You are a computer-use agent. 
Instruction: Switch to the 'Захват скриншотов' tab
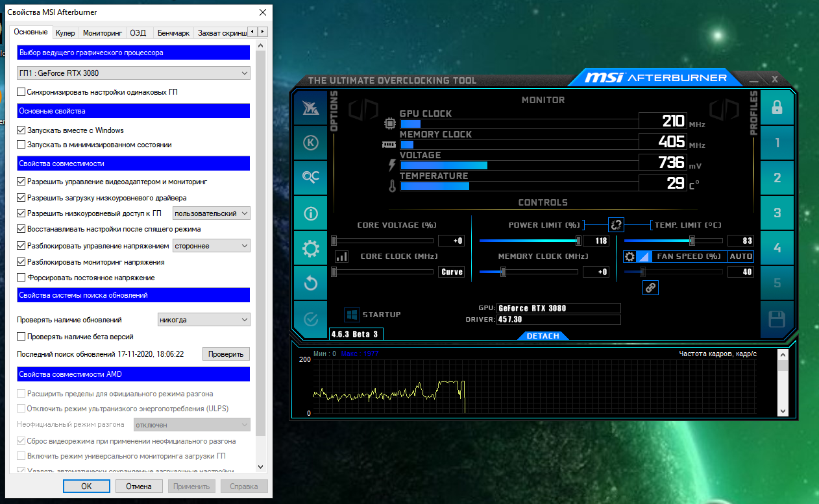[221, 32]
